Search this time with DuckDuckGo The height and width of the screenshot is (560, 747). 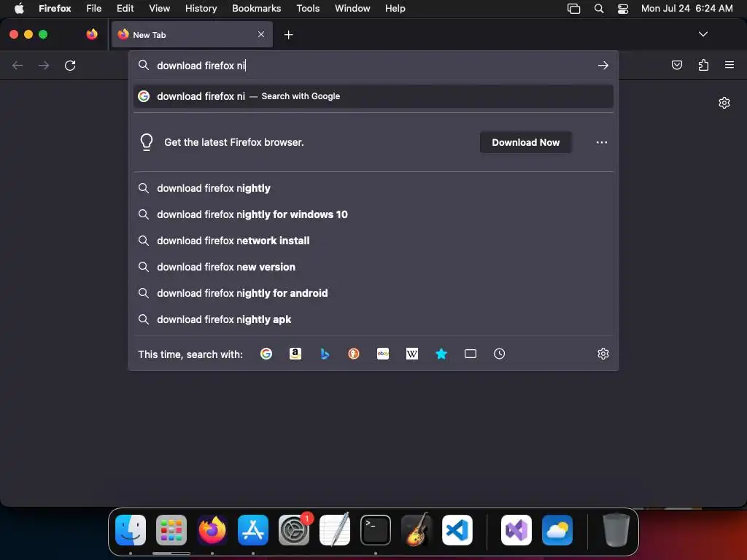click(354, 354)
